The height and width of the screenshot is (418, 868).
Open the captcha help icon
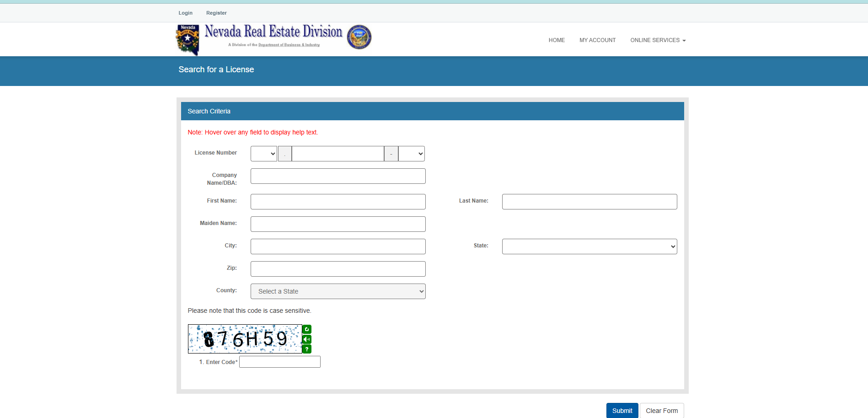coord(307,349)
